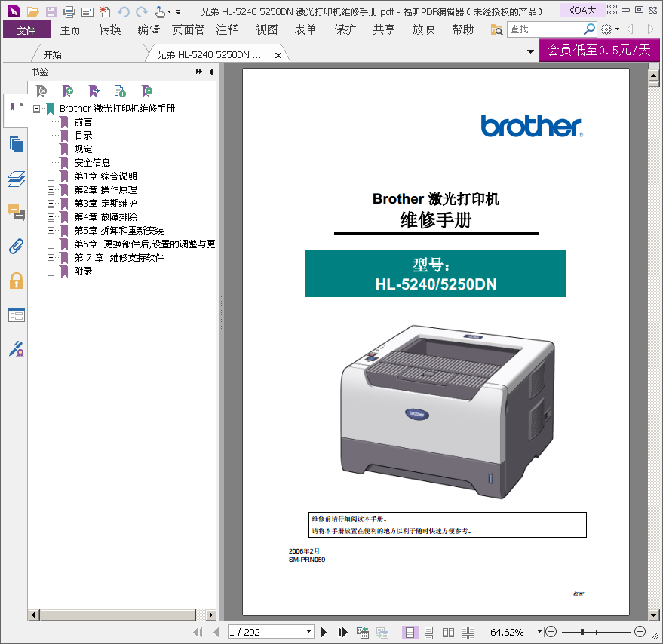
Task: Open the zoom percentage dropdown
Action: 539,632
